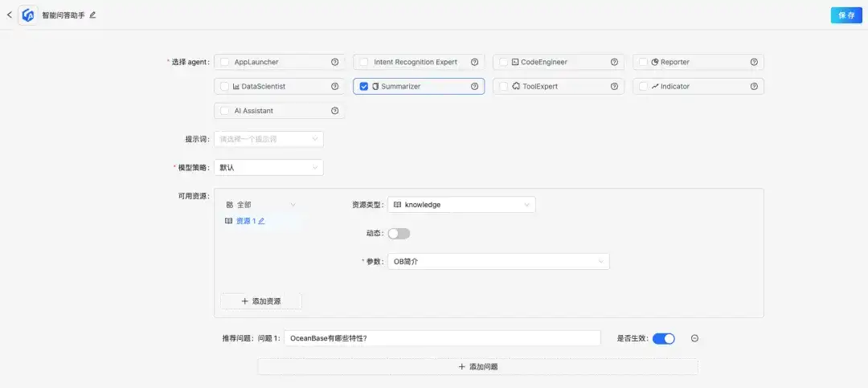Viewport: 868px width, 388px height.
Task: Click the 添加问题 button
Action: [x=477, y=366]
